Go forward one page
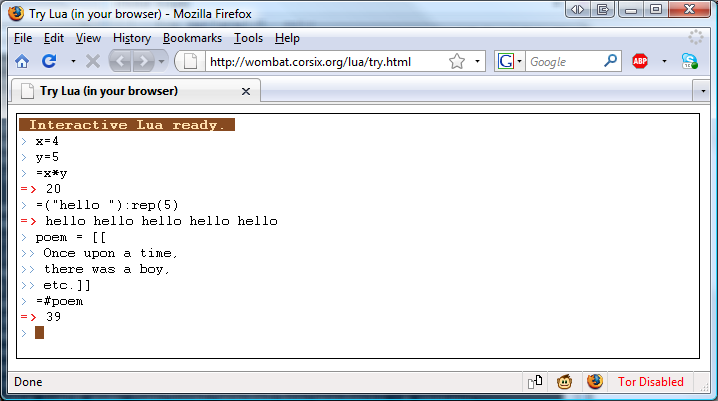 click(x=144, y=61)
